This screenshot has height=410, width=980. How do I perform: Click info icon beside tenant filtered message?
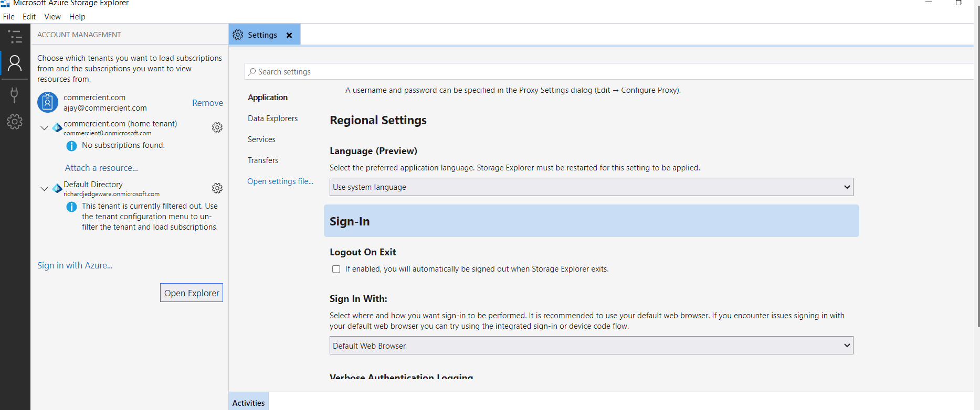71,207
